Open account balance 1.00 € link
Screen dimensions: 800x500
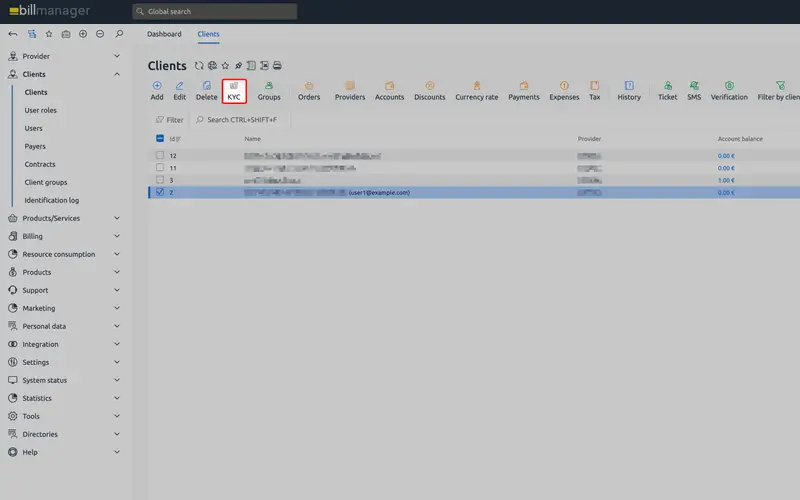(726, 180)
